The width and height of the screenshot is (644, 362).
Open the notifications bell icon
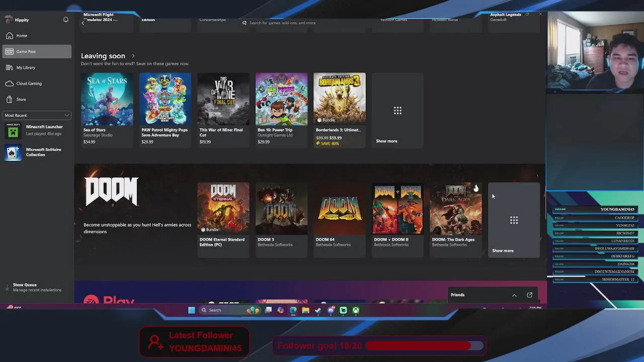pyautogui.click(x=65, y=20)
